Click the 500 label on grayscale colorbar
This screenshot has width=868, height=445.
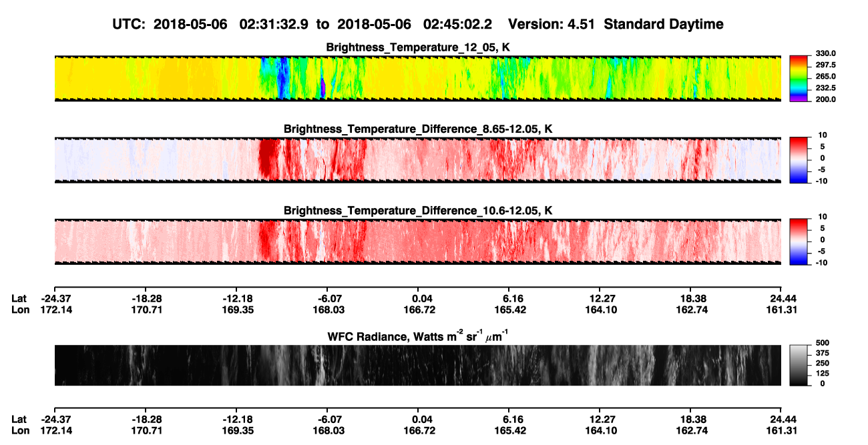[x=823, y=345]
